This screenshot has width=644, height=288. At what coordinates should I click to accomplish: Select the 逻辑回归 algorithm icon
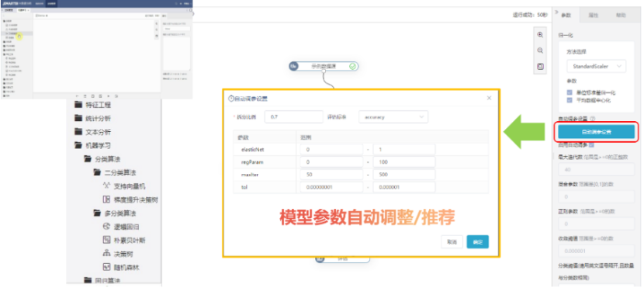[x=106, y=227]
